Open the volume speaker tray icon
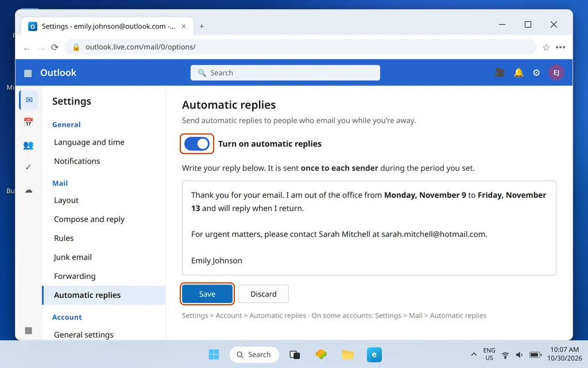 click(x=519, y=355)
